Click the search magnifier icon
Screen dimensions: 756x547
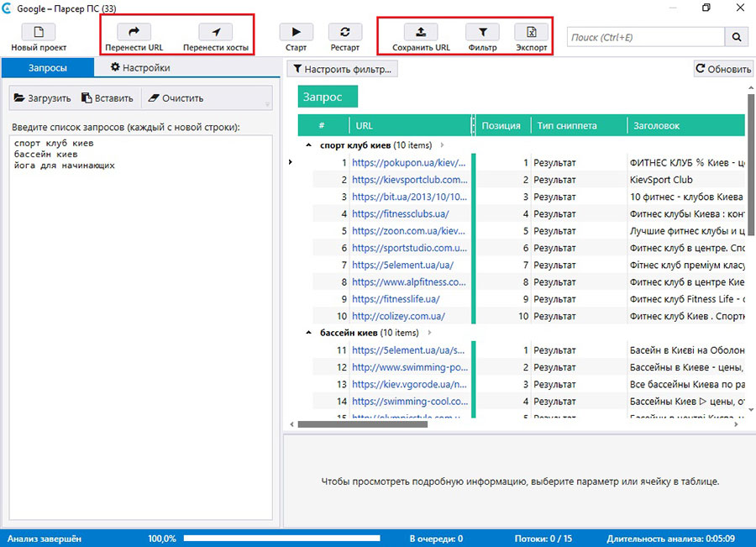point(737,37)
